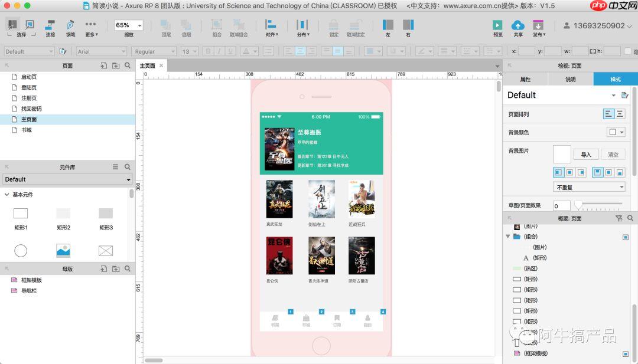Click the filter icon in 概要 panel
The height and width of the screenshot is (364, 638).
pos(619,218)
